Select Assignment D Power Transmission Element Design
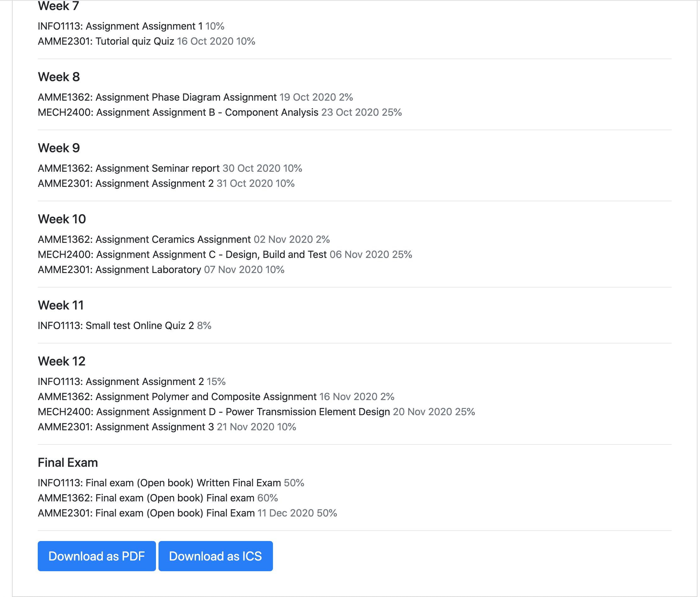This screenshot has width=700, height=597. coord(256,412)
